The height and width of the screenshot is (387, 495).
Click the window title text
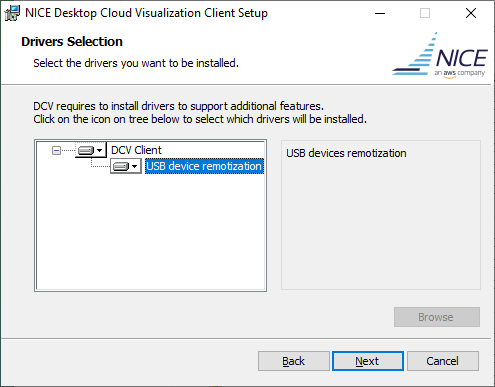click(x=146, y=13)
